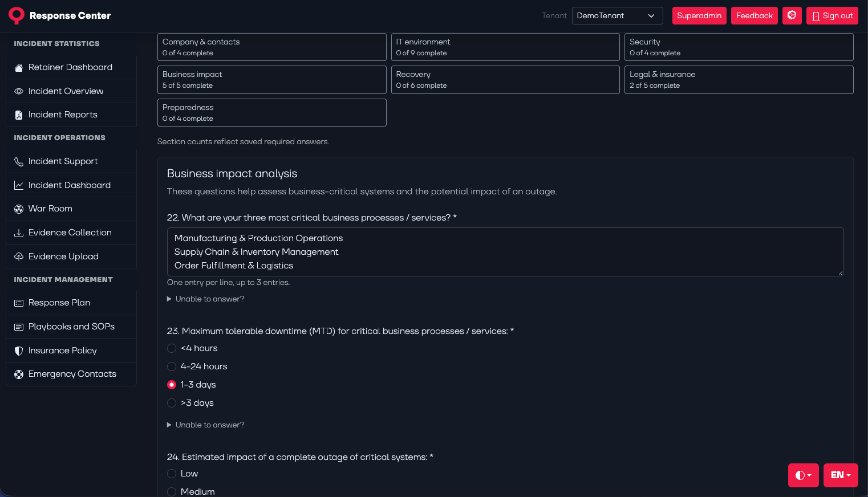The image size is (868, 497).
Task: Open the War Room page
Action: (71, 209)
